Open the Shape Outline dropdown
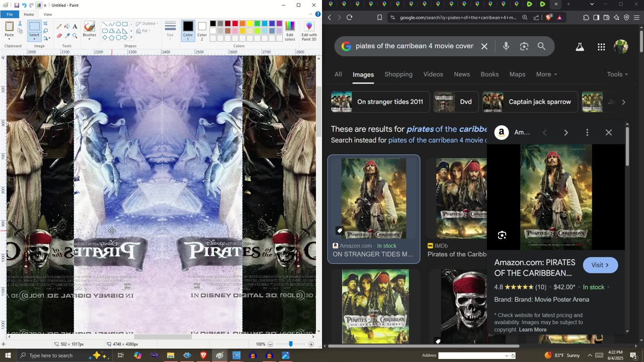The width and height of the screenshot is (644, 362). coord(148,24)
